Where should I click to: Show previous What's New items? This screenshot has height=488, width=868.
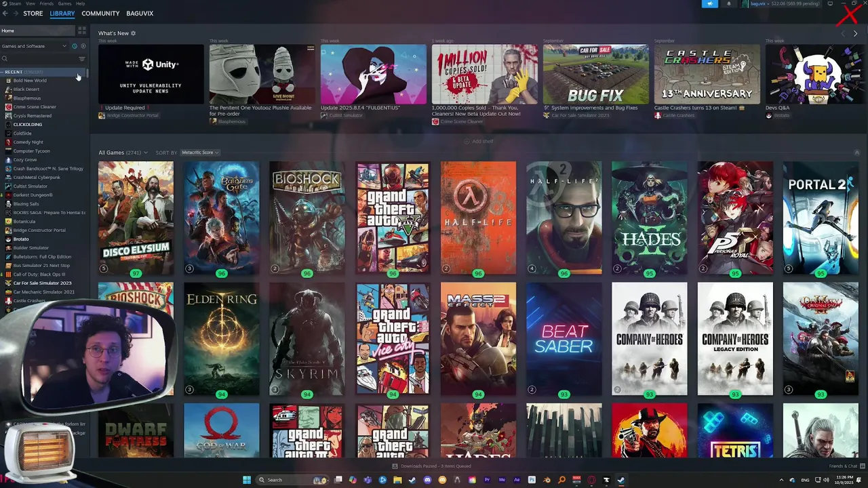pos(843,33)
